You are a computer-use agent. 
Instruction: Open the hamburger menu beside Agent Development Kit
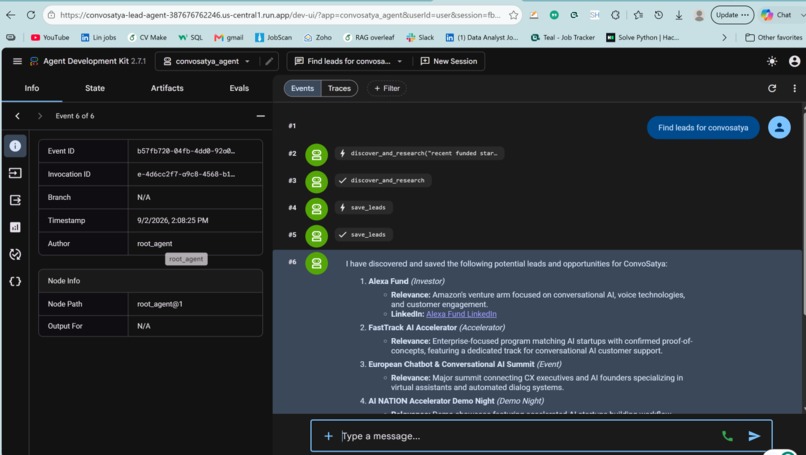(x=17, y=61)
